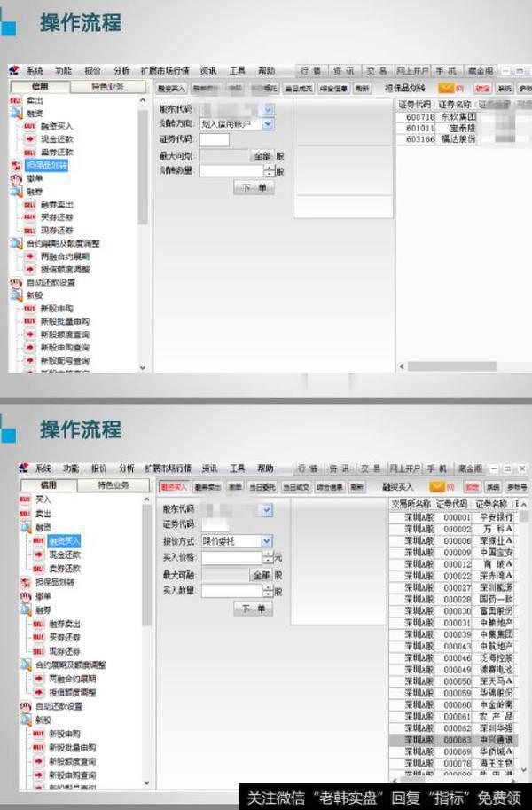Click the app logo icon in 融资买入 window menu bar

pyautogui.click(x=23, y=468)
